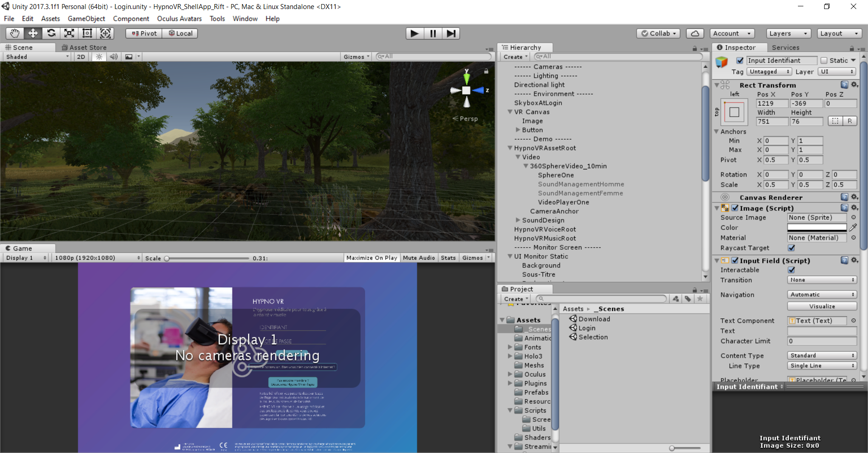The width and height of the screenshot is (868, 453).
Task: Click Maximize On Play button
Action: pos(372,258)
